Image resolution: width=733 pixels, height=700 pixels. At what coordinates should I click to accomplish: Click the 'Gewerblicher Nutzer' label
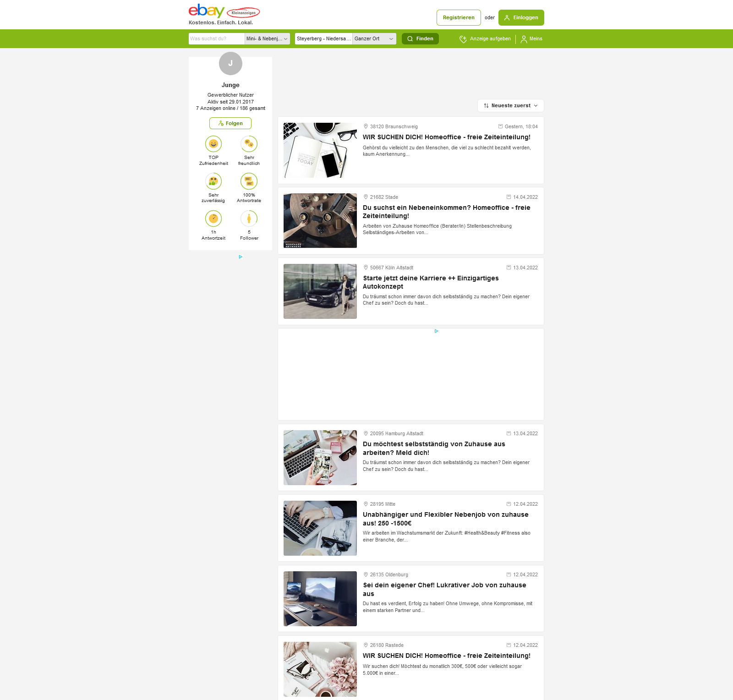[230, 95]
